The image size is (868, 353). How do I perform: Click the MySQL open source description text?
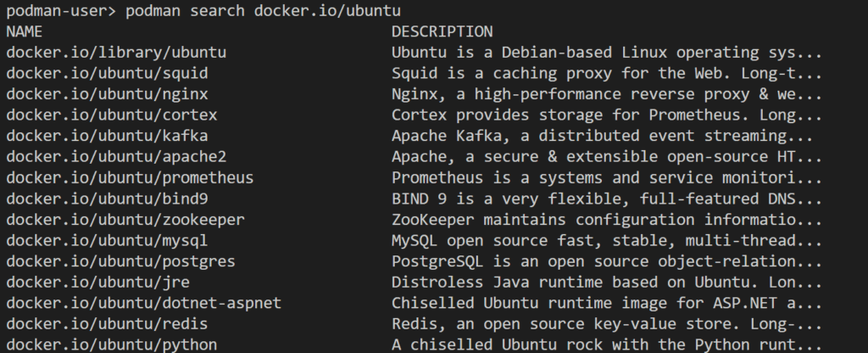pos(607,240)
